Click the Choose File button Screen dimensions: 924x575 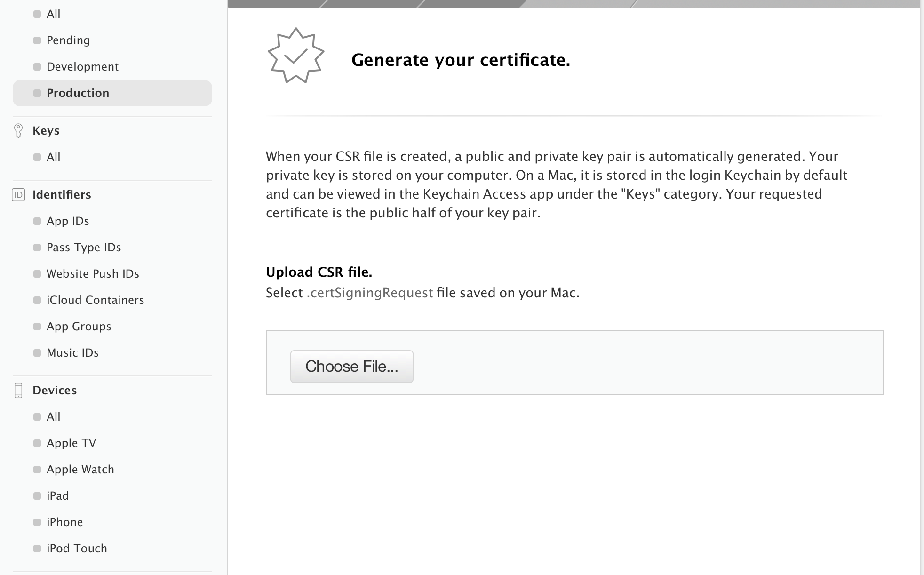tap(351, 367)
